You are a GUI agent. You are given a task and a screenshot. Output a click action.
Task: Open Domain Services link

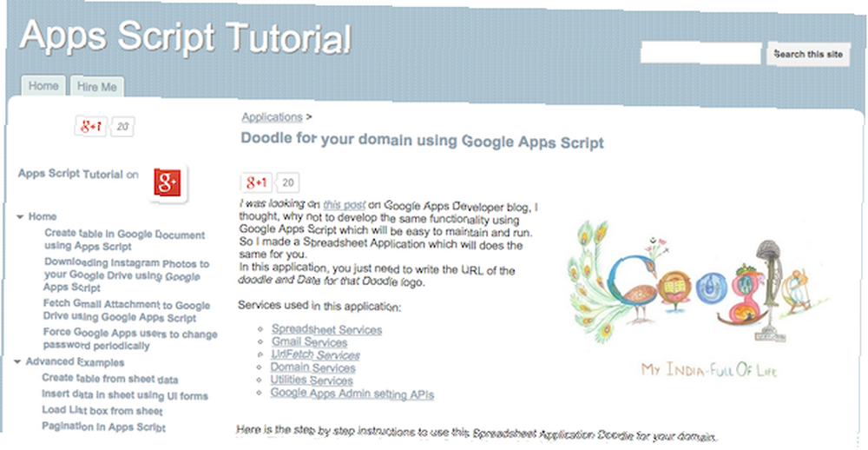[x=312, y=367]
